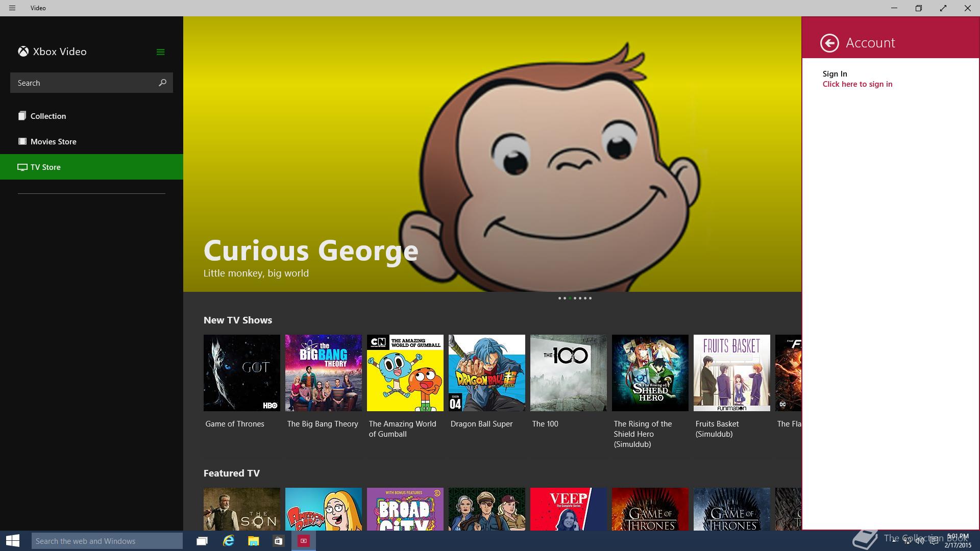Select the last banner carousel dot
This screenshot has height=551, width=980.
[591, 298]
